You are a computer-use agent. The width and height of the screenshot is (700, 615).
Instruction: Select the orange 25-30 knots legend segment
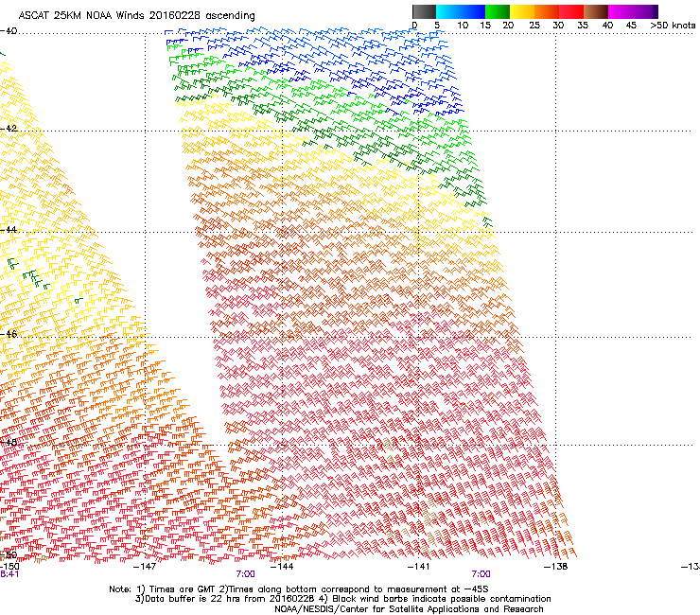(x=547, y=11)
